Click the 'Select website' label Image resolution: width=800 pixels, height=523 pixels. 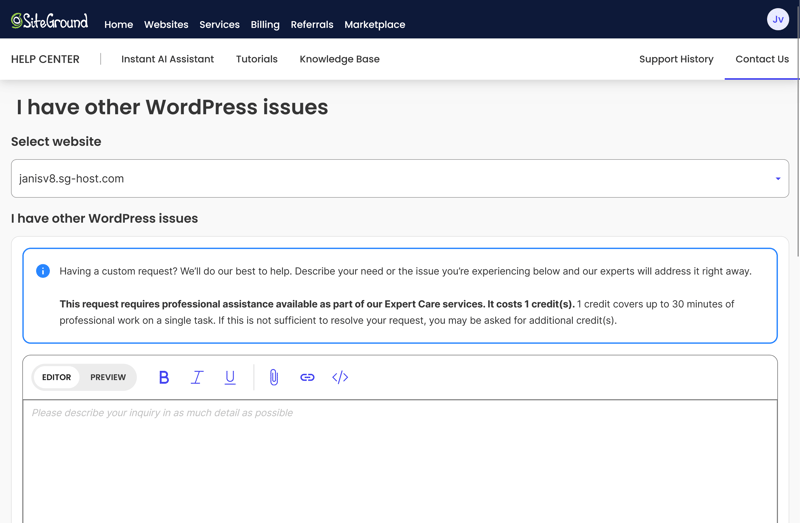click(56, 141)
